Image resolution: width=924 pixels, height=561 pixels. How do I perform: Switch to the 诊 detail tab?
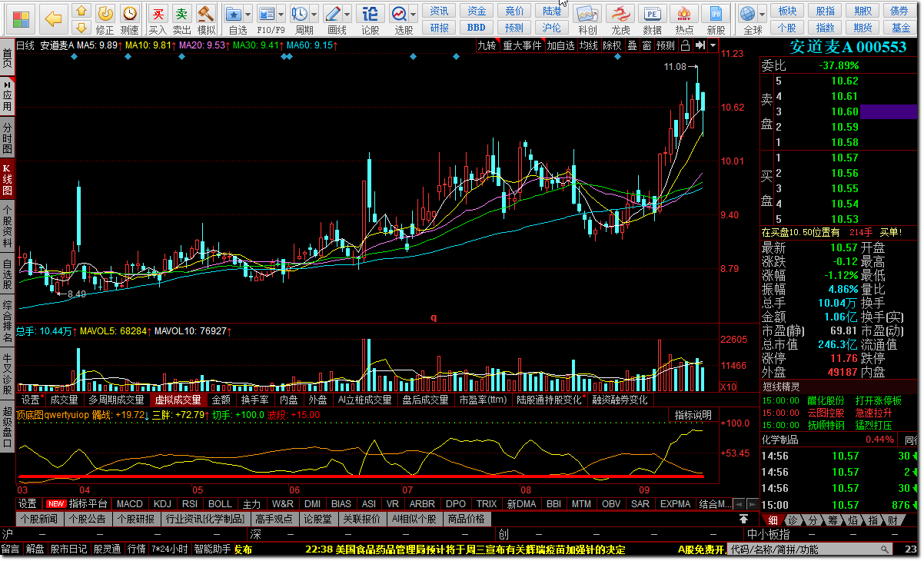(x=793, y=520)
